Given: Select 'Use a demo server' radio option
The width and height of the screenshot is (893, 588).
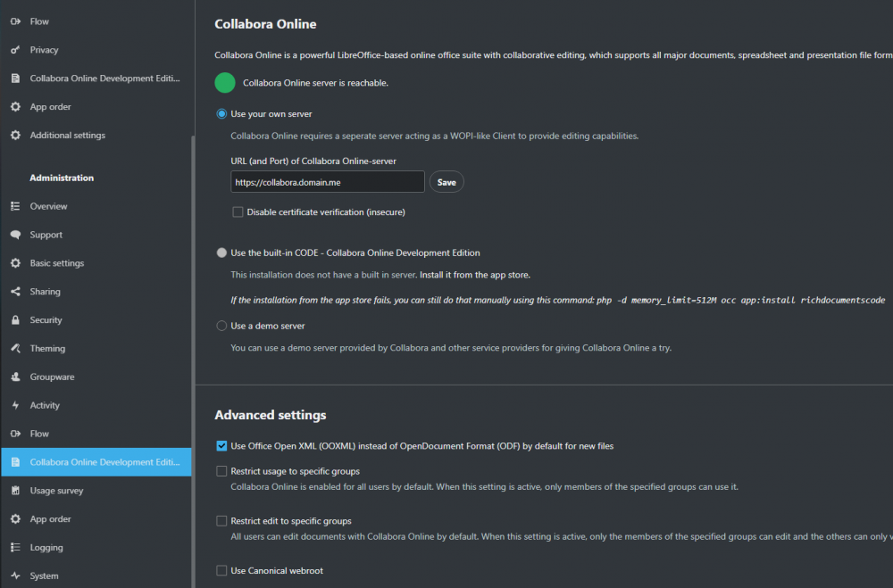Looking at the screenshot, I should pos(221,326).
